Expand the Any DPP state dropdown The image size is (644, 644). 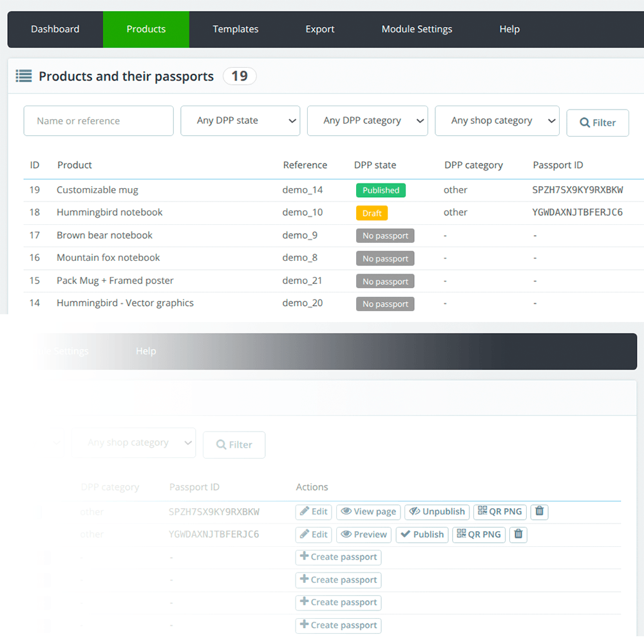[240, 121]
